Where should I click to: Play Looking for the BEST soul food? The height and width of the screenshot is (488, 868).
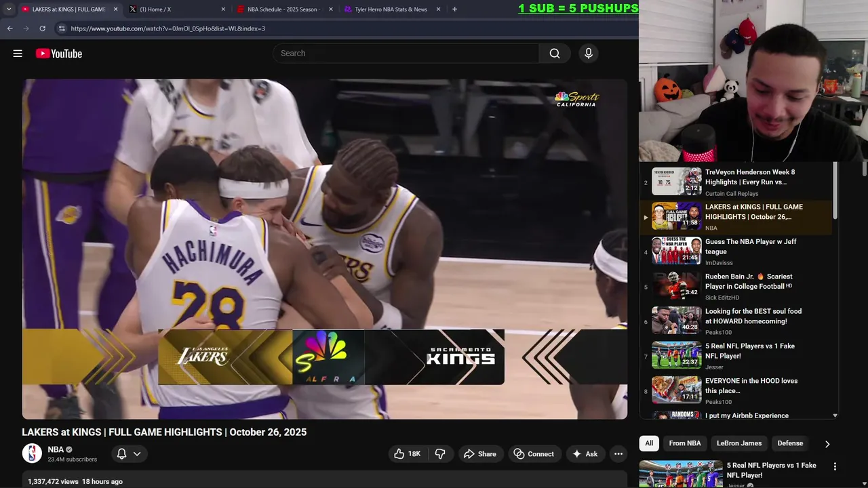(x=677, y=321)
